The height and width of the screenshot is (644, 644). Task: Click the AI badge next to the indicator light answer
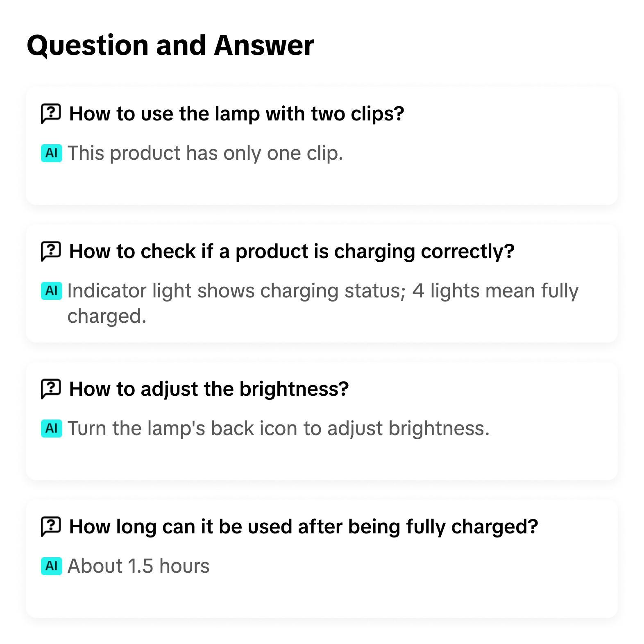coord(51,290)
